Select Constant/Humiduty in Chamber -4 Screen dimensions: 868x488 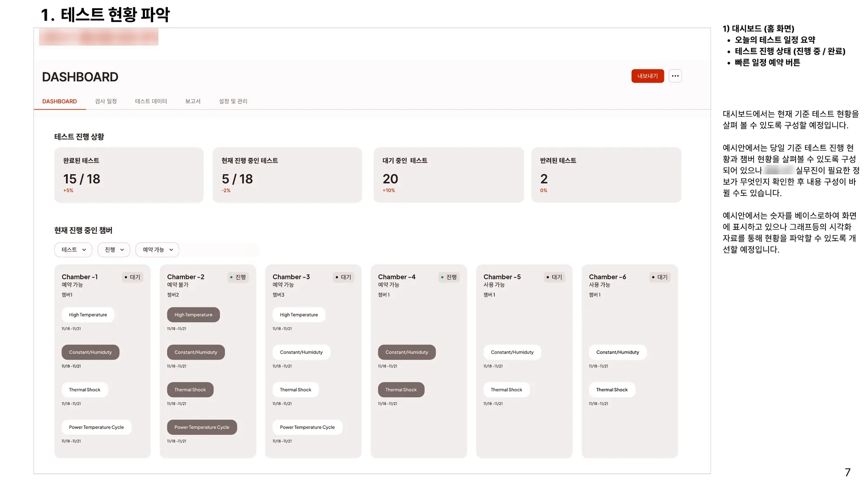point(407,352)
